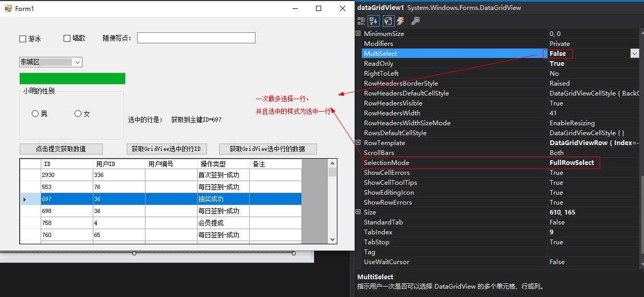Select the TabIndex property
644x297 pixels.
[501, 232]
